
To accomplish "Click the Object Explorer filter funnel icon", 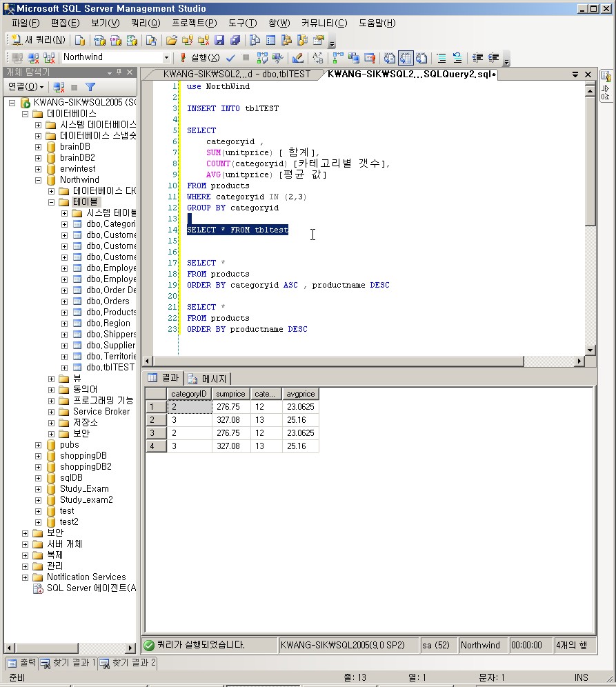I will point(90,87).
